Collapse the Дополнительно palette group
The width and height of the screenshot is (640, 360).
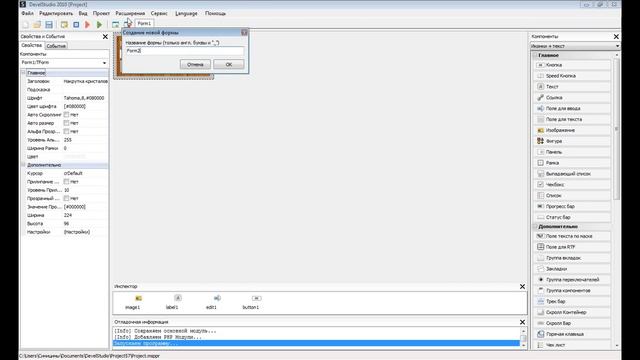pyautogui.click(x=536, y=227)
